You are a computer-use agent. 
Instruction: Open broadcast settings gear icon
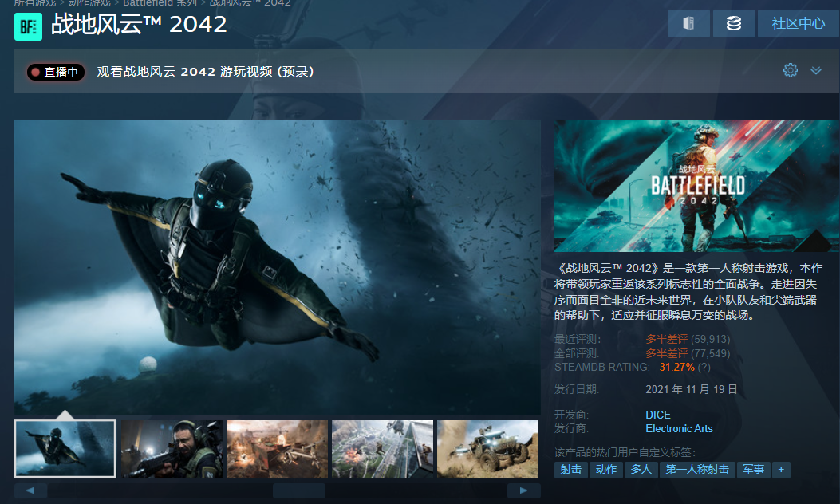pos(791,70)
